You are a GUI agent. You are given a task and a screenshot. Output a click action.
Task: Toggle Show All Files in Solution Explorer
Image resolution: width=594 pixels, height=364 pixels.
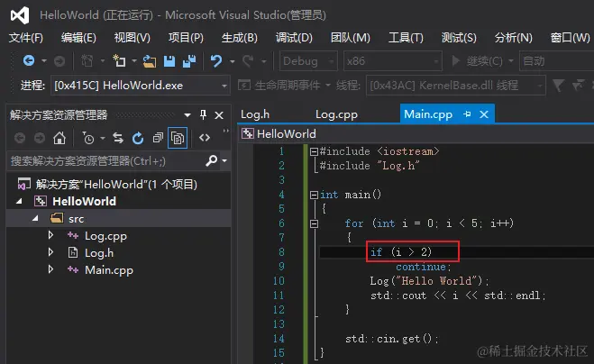[178, 138]
